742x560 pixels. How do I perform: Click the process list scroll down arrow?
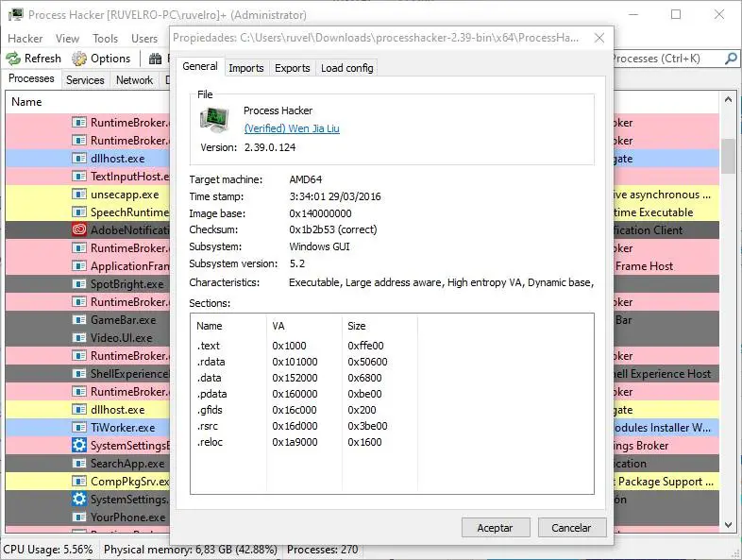point(728,524)
